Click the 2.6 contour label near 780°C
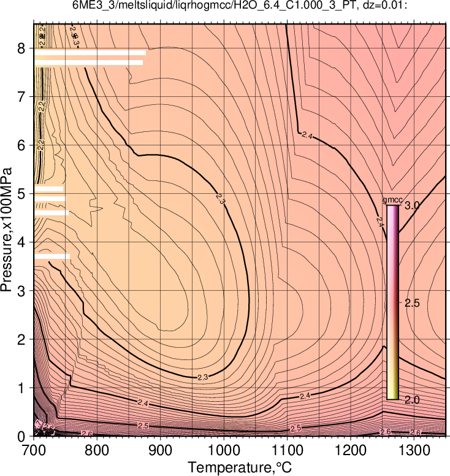 (87, 434)
